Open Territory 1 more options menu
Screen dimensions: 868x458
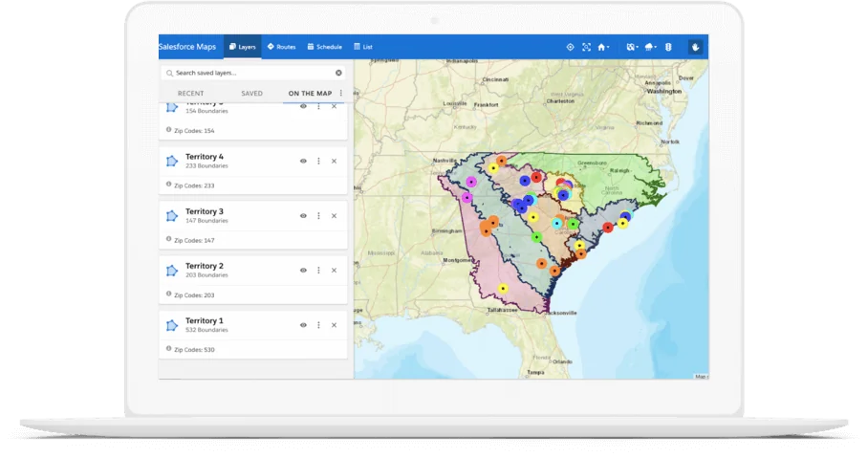[x=318, y=325]
